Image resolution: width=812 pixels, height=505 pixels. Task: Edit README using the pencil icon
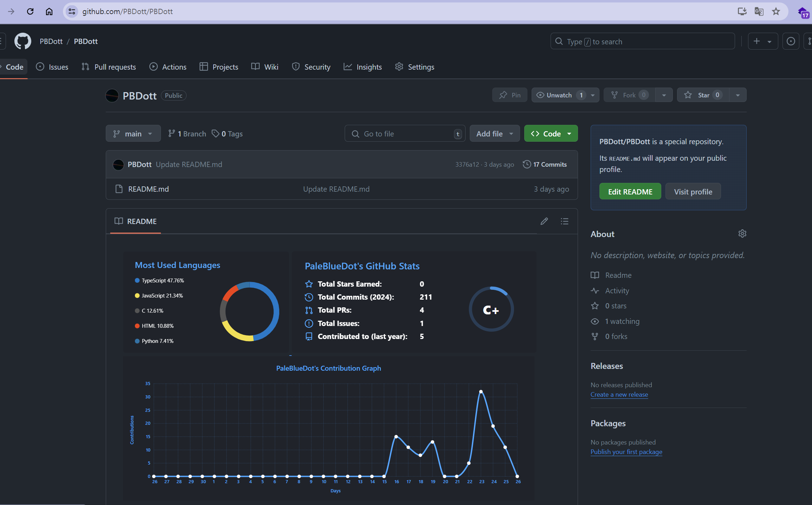544,221
